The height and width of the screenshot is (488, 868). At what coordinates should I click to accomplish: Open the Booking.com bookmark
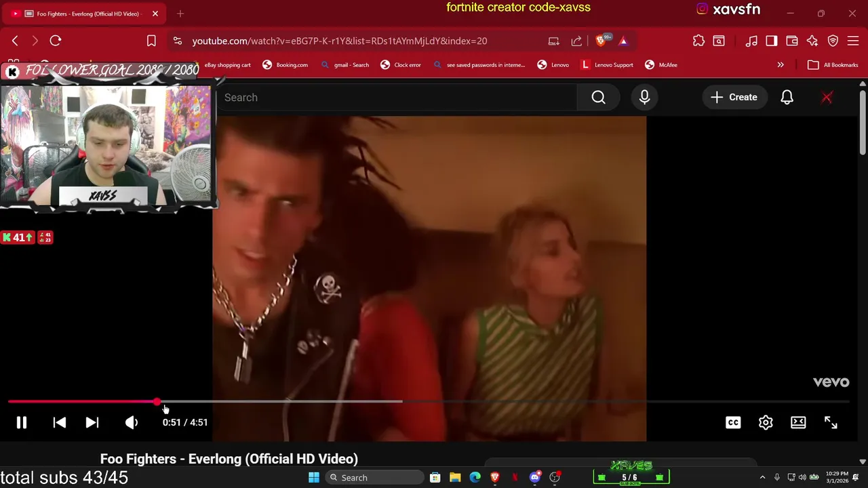point(285,65)
